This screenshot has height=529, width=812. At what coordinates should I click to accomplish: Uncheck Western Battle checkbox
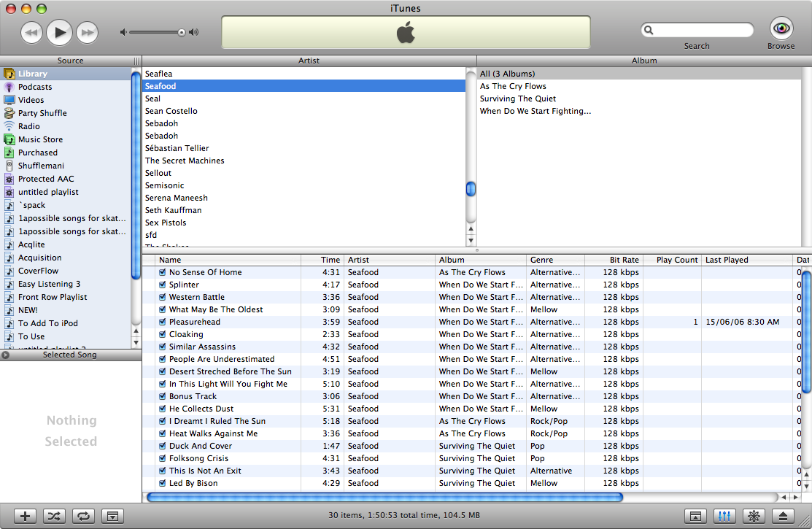pos(163,297)
